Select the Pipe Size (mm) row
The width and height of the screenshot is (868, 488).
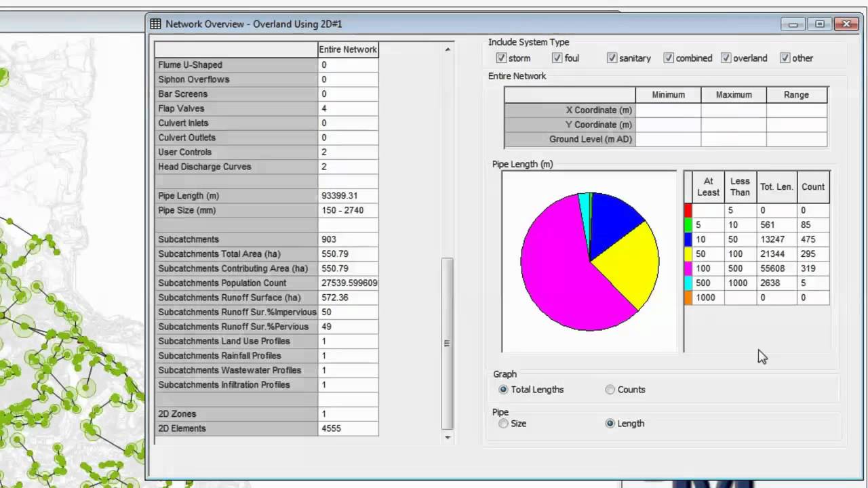coord(266,210)
